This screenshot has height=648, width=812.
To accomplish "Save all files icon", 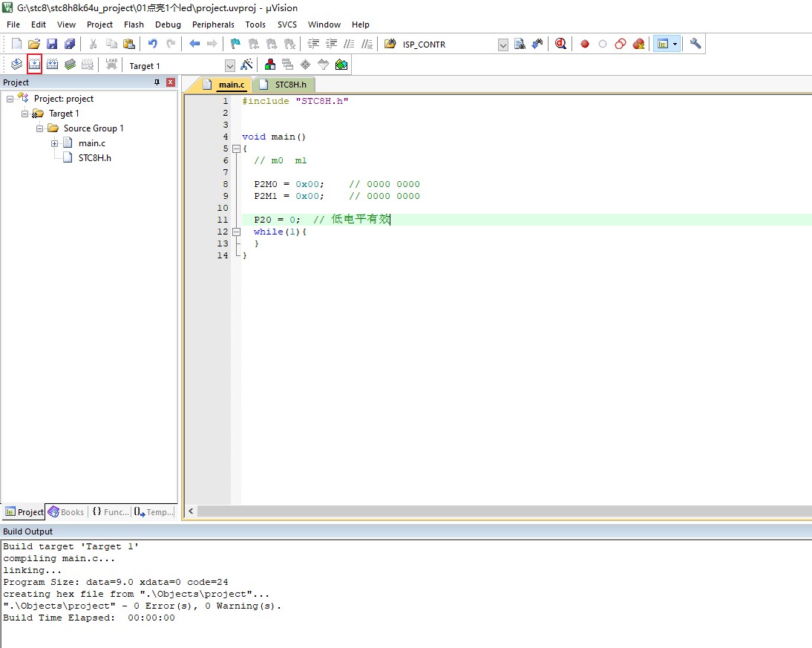I will (69, 44).
